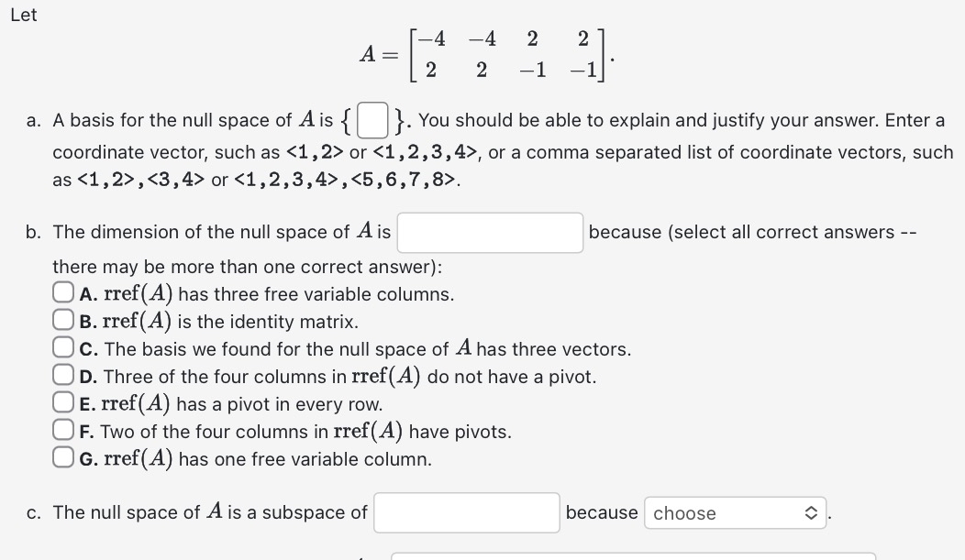The width and height of the screenshot is (965, 560).
Task: Click the dimension answer field in part b
Action: 489,233
